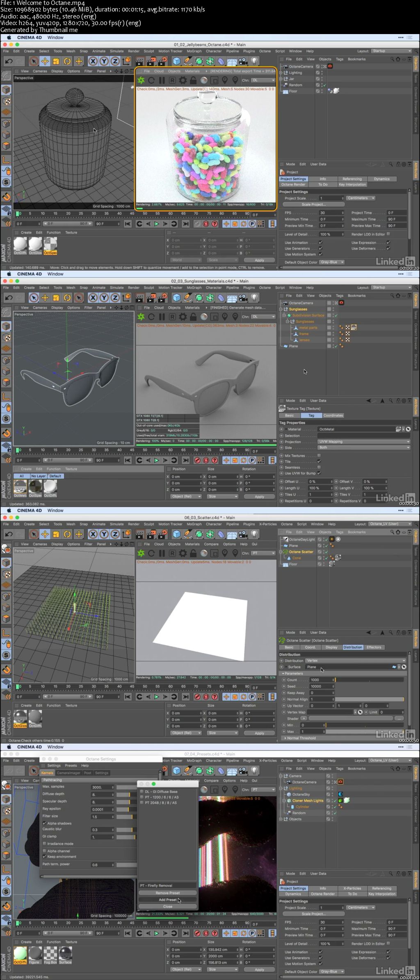
Task: Open edit render settings icon in Scatter window
Action: (163, 534)
